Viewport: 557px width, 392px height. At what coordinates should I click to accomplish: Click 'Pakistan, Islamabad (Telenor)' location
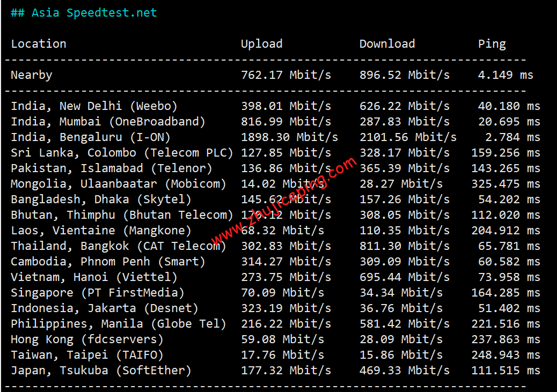(112, 168)
